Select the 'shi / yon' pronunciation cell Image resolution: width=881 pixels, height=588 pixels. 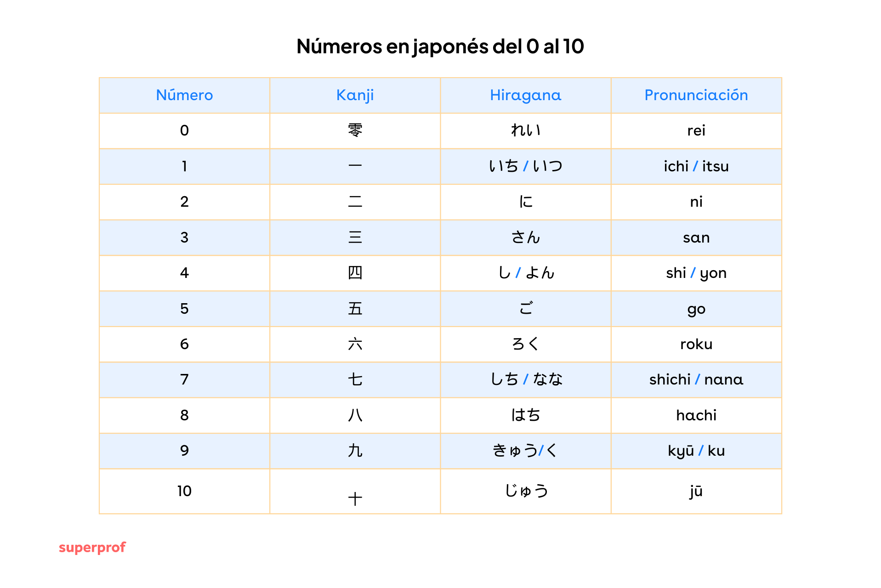pos(696,273)
